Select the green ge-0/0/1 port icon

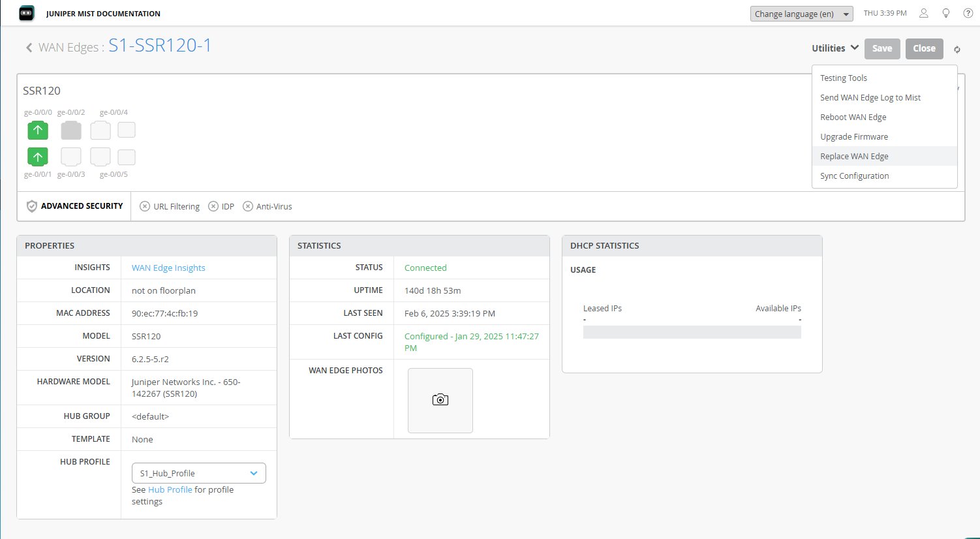pos(38,157)
